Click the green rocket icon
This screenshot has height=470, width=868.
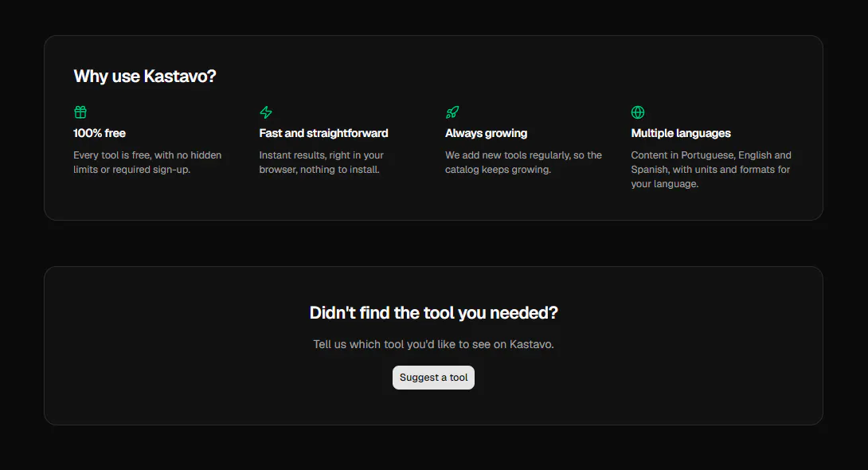(x=452, y=112)
